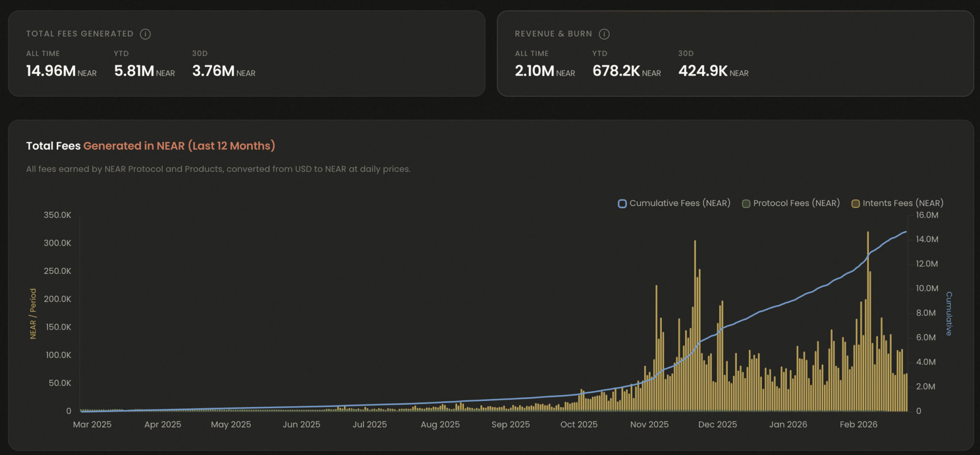The width and height of the screenshot is (980, 455).
Task: Click the All Time 2.10M NEAR revenue value
Action: (545, 71)
